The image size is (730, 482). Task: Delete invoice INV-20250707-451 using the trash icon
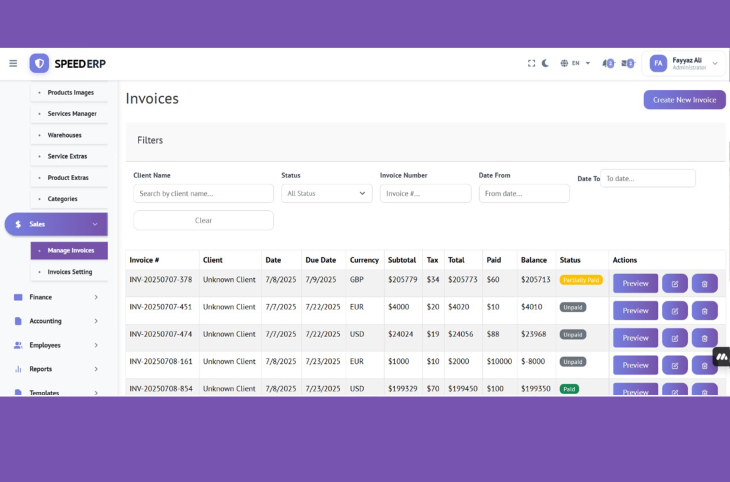[704, 311]
